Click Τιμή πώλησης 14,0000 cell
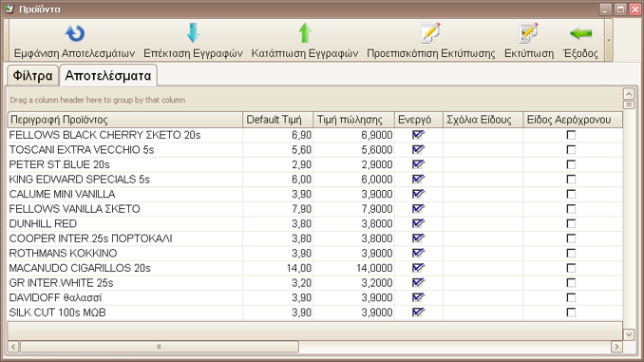The image size is (644, 362). coord(353,268)
